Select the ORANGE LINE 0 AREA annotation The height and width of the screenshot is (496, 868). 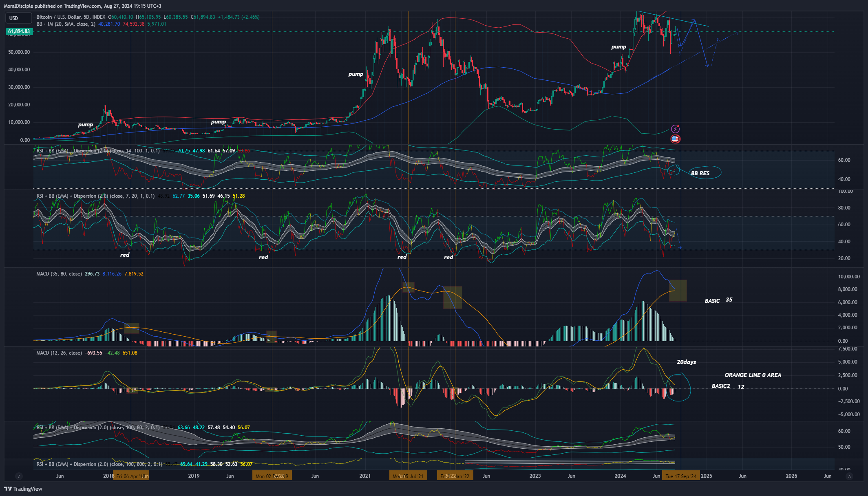pos(753,375)
